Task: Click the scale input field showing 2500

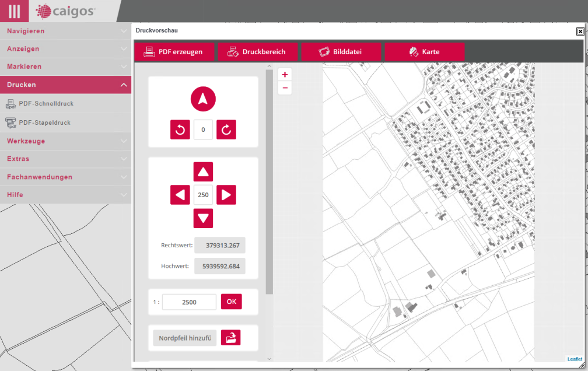Action: (189, 302)
